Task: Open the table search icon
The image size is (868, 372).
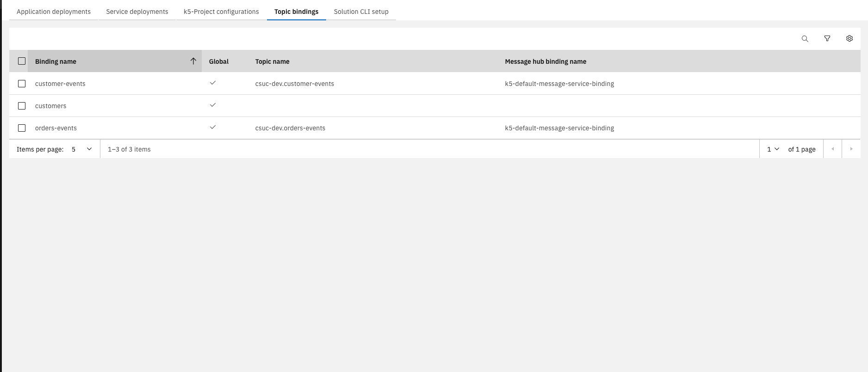Action: coord(805,39)
